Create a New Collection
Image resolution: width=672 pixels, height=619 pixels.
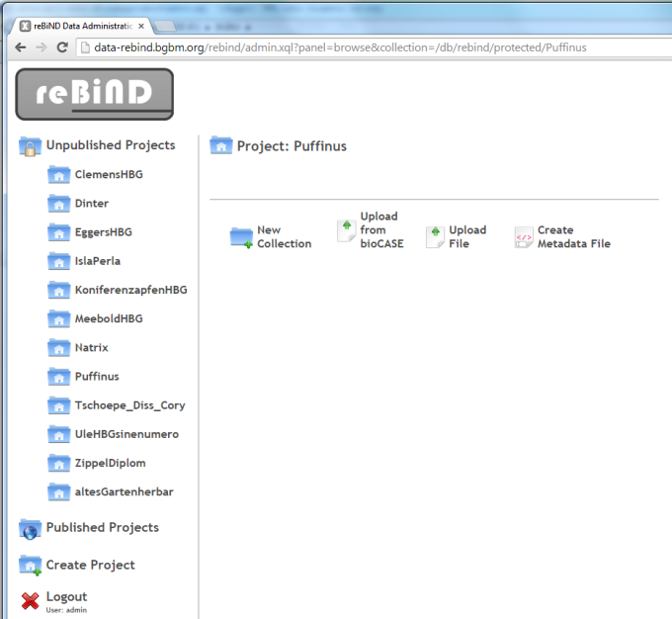click(285, 236)
